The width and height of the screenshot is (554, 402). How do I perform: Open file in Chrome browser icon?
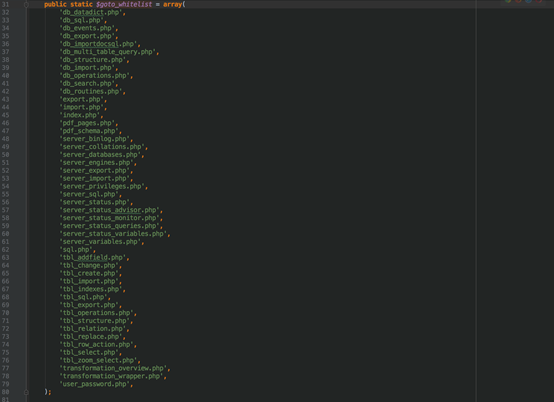pos(508,1)
